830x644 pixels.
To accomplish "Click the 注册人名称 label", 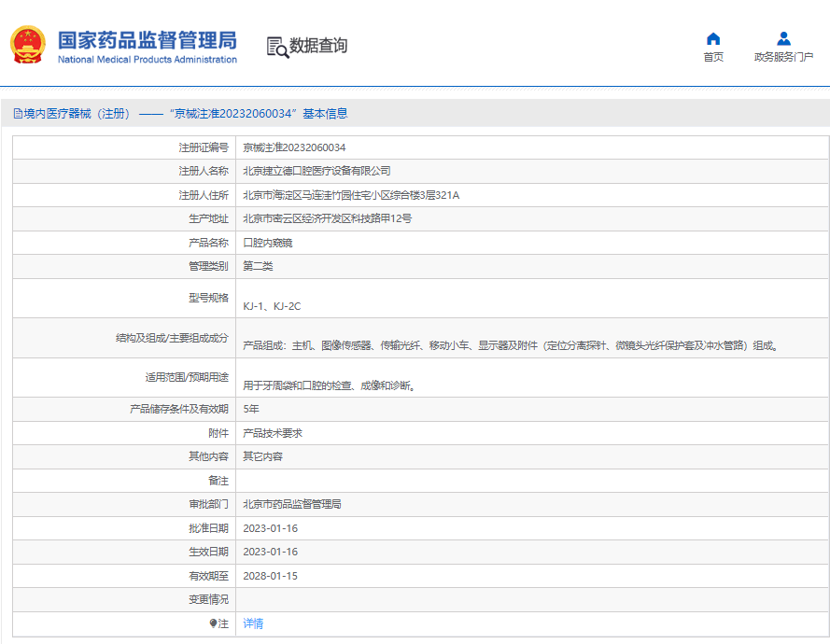I will 204,171.
